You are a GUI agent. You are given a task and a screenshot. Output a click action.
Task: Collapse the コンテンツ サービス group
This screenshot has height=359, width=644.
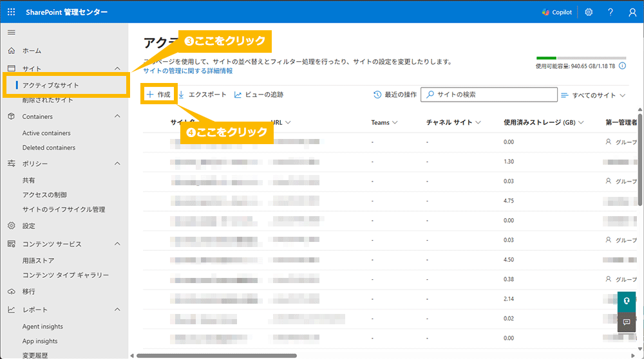117,244
